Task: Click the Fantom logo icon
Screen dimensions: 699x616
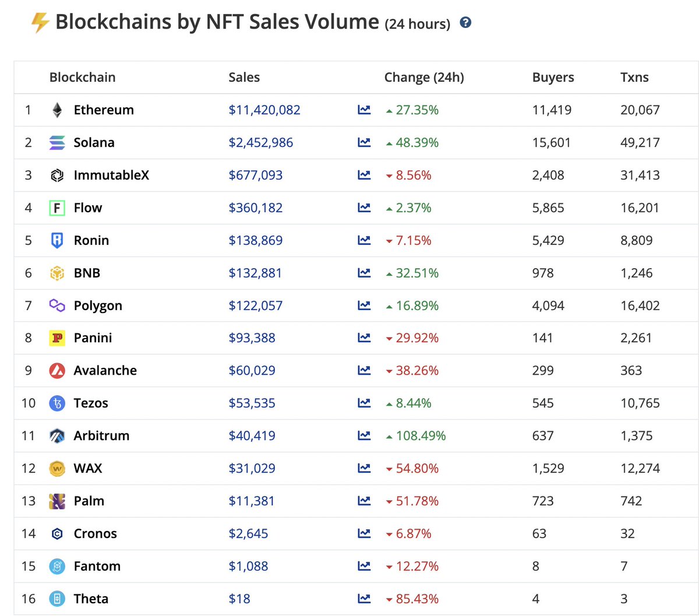Action: coord(57,566)
